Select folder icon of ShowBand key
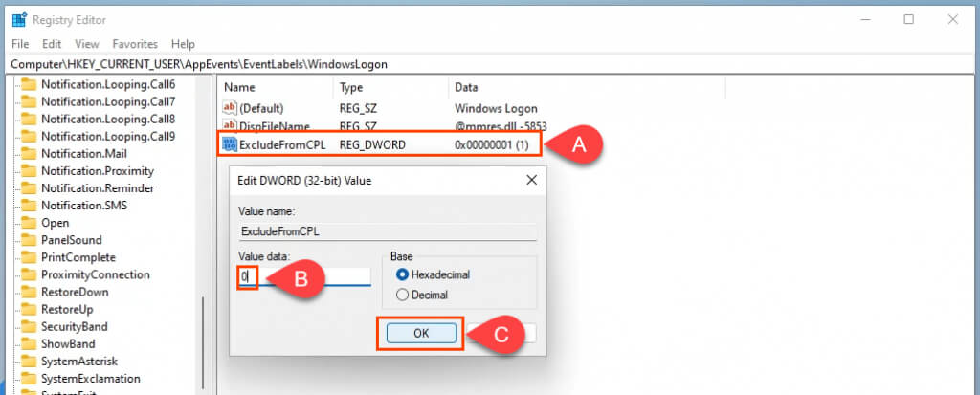 coord(29,343)
